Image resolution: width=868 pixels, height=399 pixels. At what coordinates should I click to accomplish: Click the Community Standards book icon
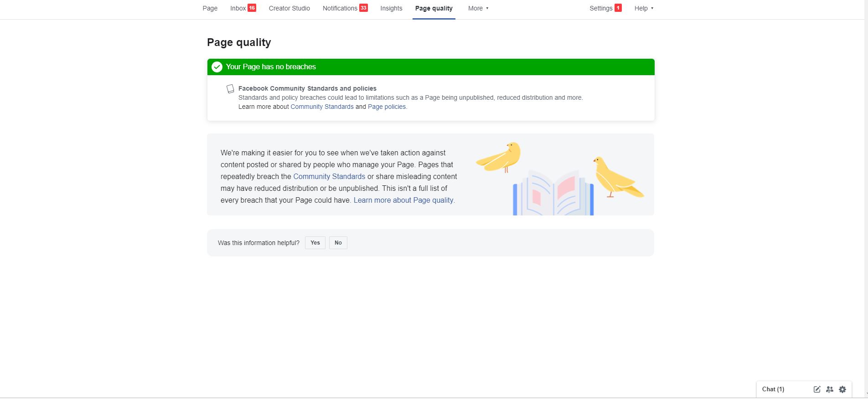[x=230, y=89]
